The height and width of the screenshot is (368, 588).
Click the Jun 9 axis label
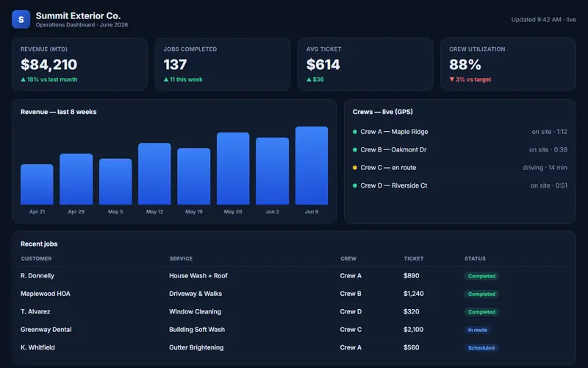click(x=312, y=212)
